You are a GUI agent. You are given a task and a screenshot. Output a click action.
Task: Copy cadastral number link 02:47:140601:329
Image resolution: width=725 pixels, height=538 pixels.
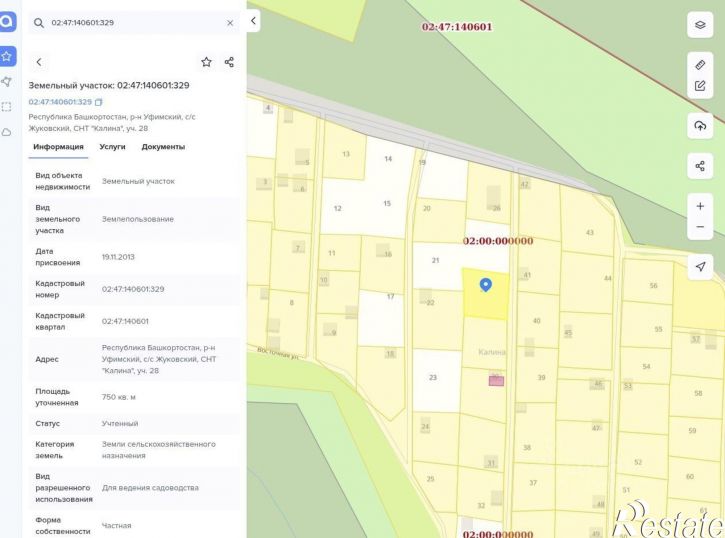pos(65,102)
